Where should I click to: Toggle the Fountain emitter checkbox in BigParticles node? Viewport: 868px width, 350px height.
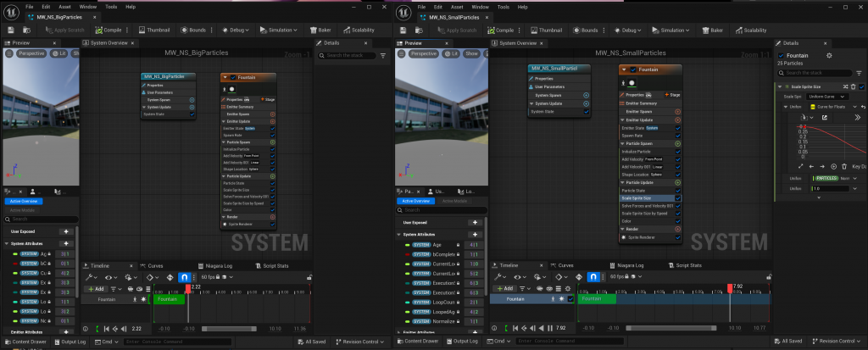tap(232, 77)
